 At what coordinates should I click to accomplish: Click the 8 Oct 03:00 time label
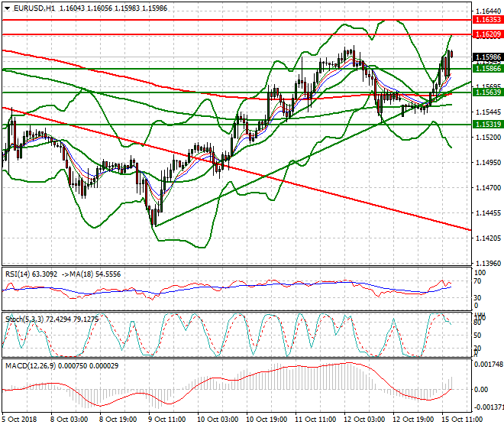[69, 420]
